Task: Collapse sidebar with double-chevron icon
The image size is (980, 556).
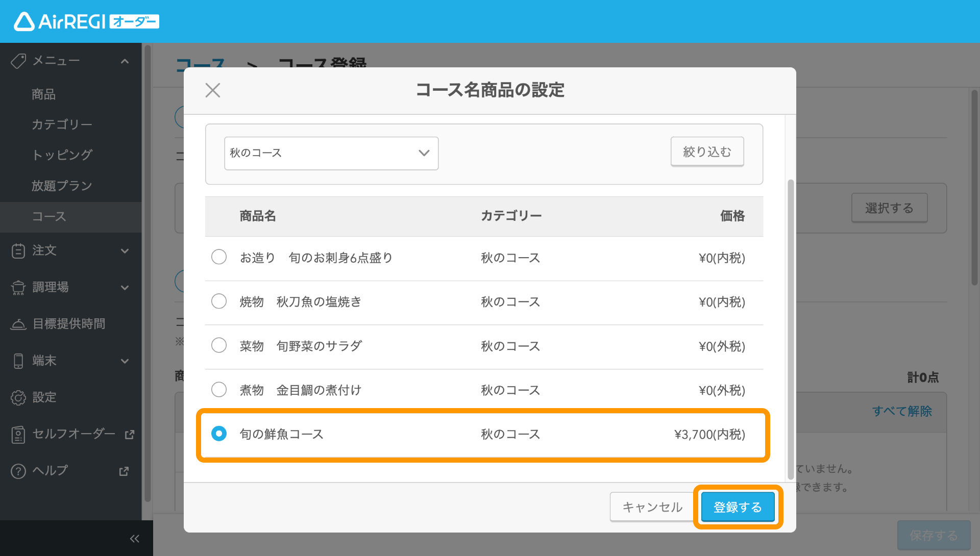Action: tap(135, 538)
